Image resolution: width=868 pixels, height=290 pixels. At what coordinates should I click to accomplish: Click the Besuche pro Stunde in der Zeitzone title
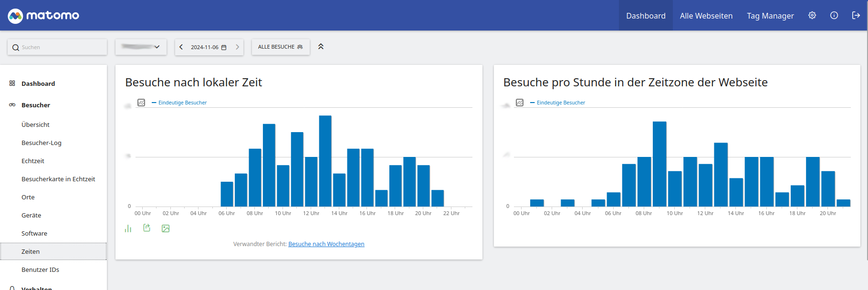(636, 82)
